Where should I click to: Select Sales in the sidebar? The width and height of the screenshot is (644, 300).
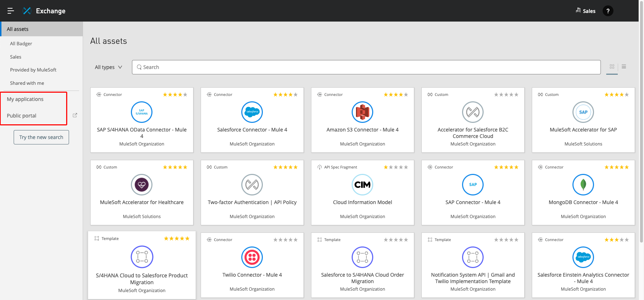point(15,57)
